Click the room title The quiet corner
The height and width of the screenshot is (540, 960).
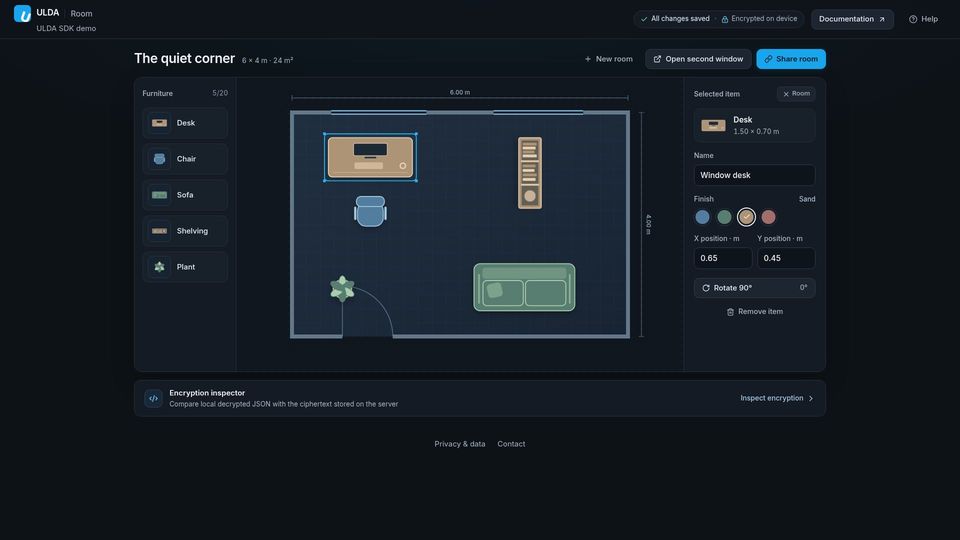click(184, 59)
